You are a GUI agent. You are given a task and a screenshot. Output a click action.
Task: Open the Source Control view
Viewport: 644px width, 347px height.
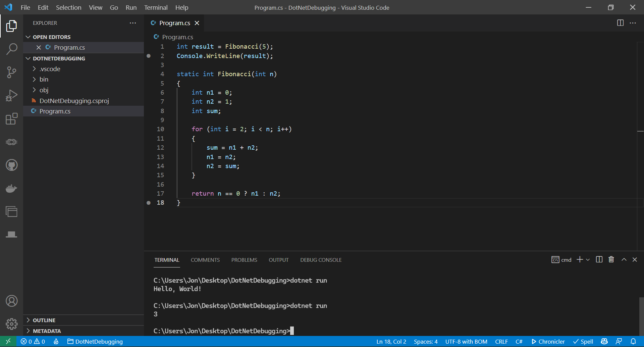(12, 72)
